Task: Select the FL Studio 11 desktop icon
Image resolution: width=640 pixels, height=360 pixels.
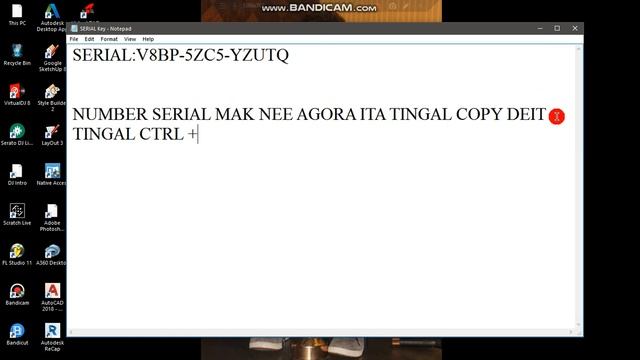Action: pos(17,254)
